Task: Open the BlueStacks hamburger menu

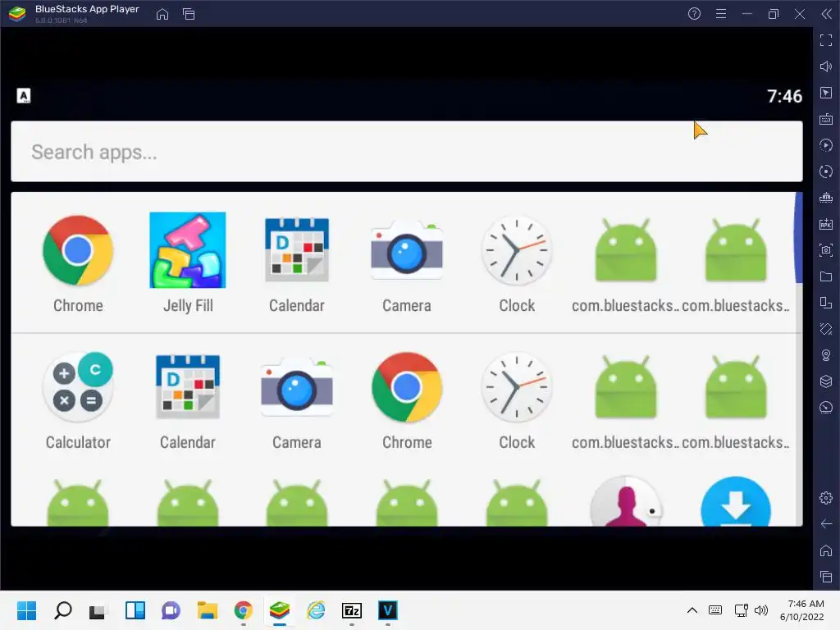Action: [x=721, y=14]
